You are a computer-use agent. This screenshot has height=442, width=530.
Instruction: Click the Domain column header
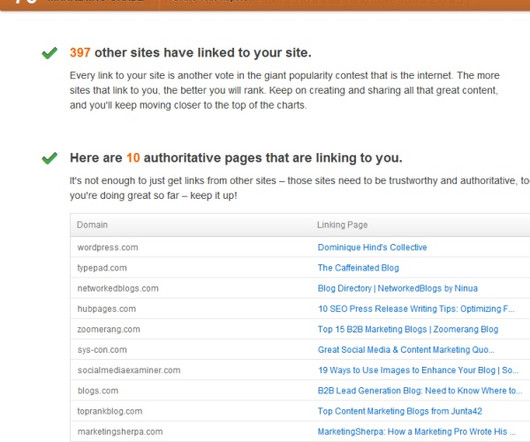tap(92, 225)
